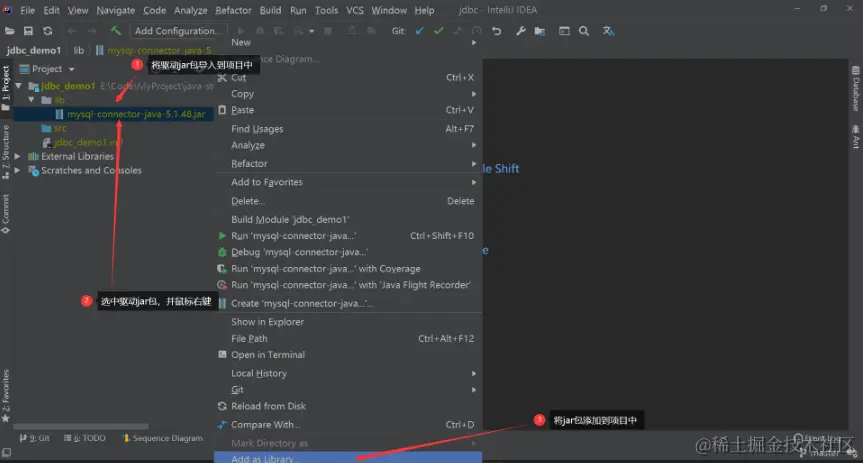The image size is (863, 463).
Task: Choose Reload from Disk
Action: (x=348, y=406)
